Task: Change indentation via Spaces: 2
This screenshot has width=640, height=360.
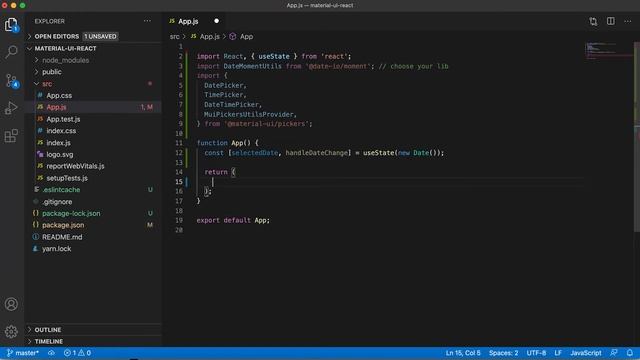Action: (503, 353)
